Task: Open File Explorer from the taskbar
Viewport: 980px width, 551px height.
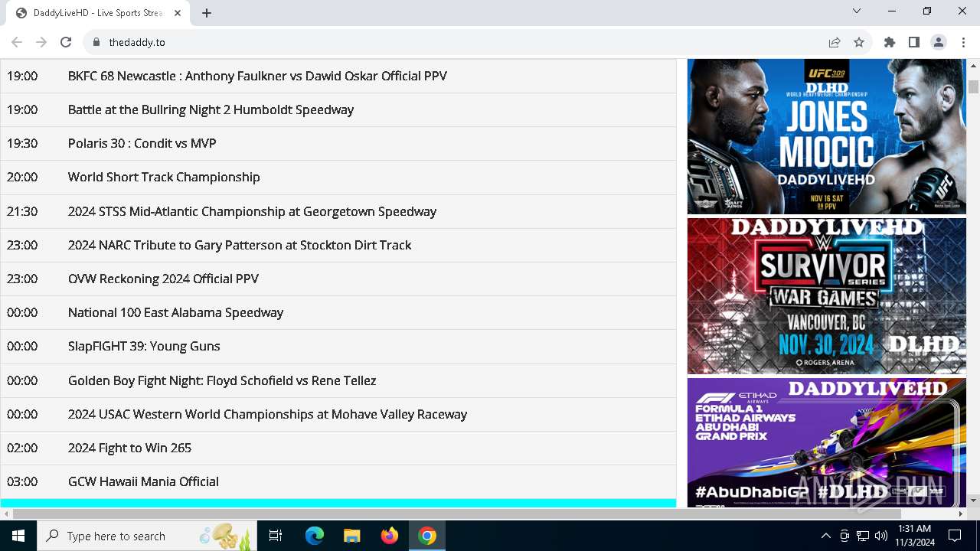Action: (351, 536)
